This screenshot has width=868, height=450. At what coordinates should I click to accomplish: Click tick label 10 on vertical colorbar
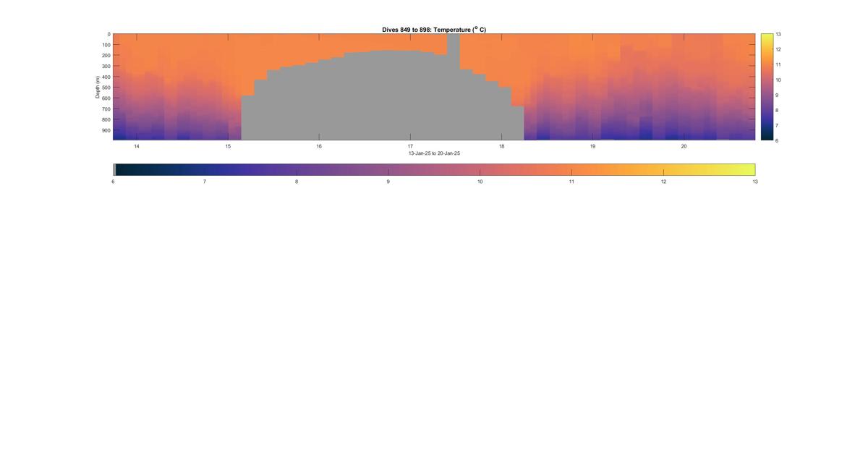778,80
